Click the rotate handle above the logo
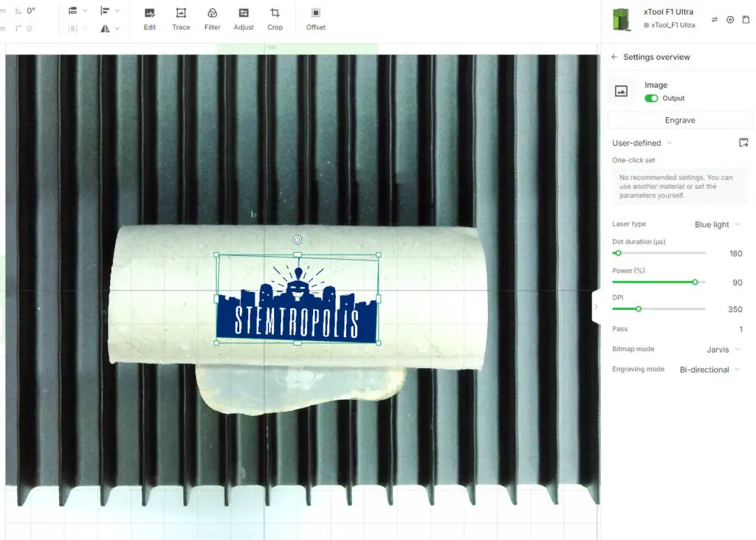Screen dimensions: 756x540 tap(297, 240)
